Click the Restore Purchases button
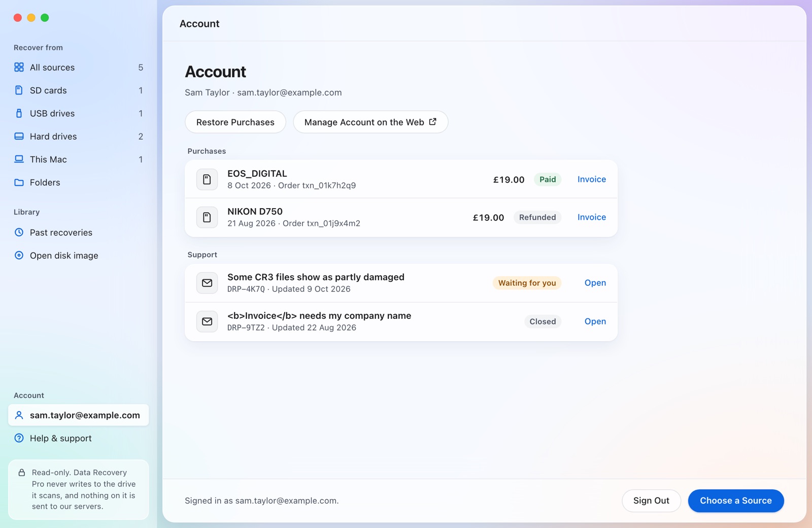812x528 pixels. click(x=235, y=122)
